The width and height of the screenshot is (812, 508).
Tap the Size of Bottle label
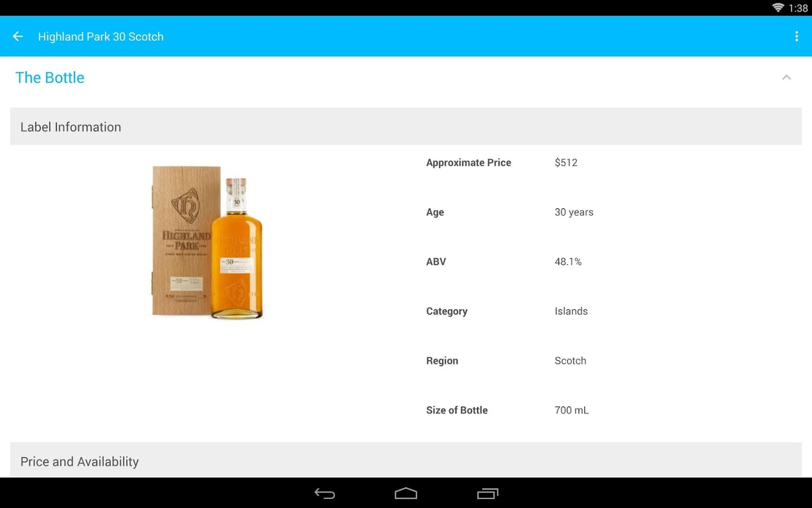(457, 410)
